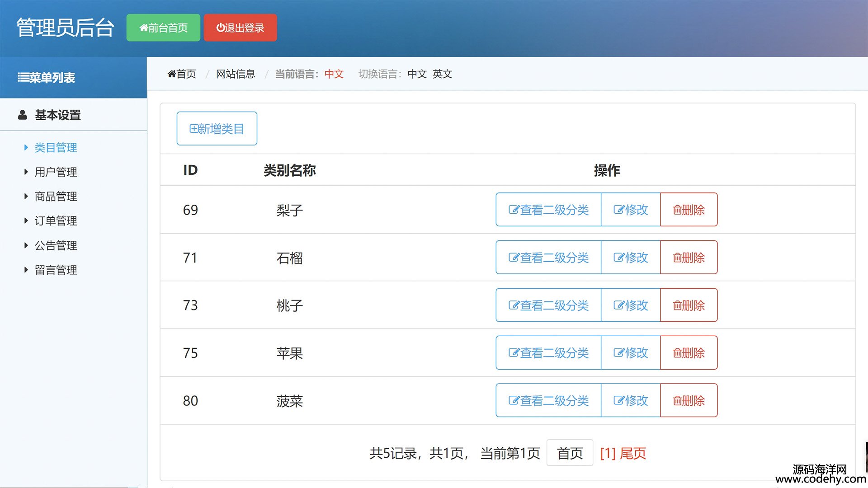Switch language to 英文
Screen dimensions: 868x488
click(442, 74)
